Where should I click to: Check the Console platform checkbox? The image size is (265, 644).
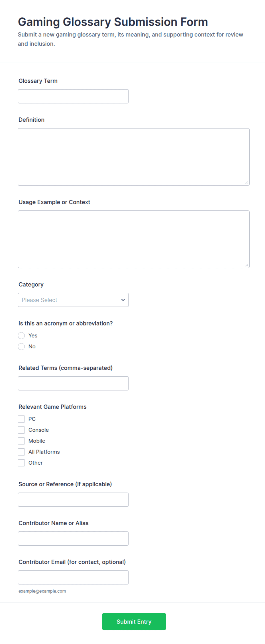21,430
